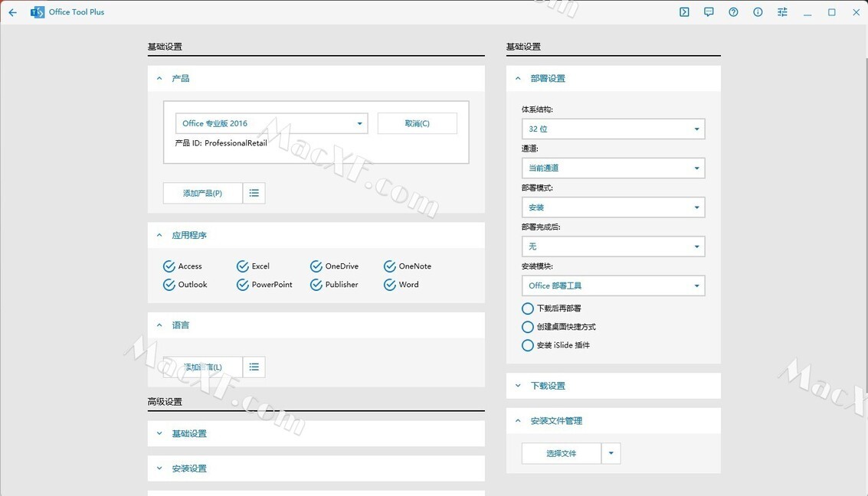The width and height of the screenshot is (868, 496).
Task: Collapse the 部署设置 section
Action: click(614, 79)
